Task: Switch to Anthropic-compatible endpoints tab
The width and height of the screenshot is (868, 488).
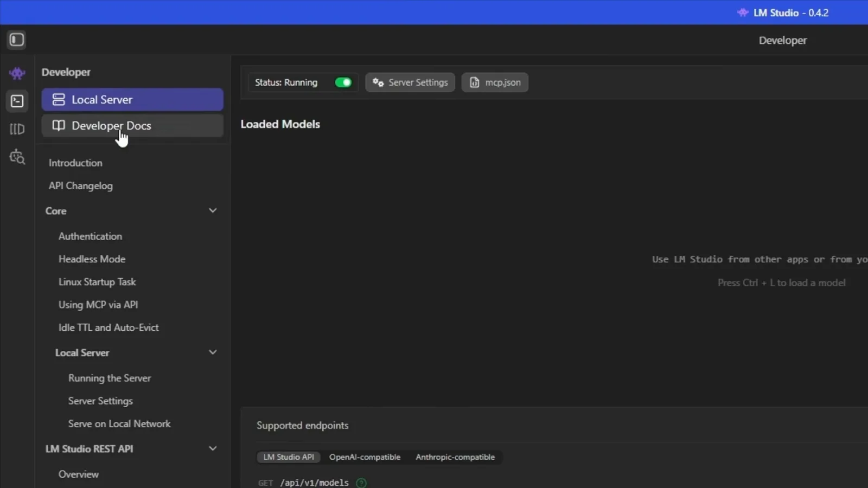Action: (x=455, y=457)
